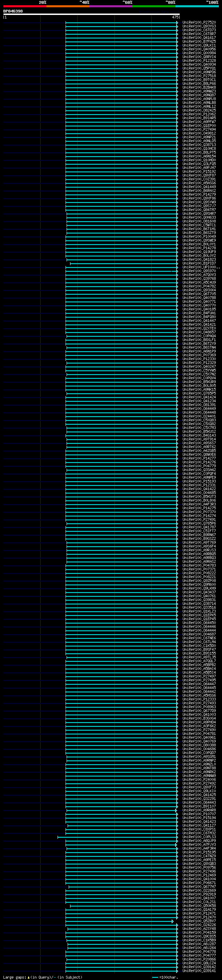
Task: Select hit UniRef100_B2BAK8
Action: (199, 87)
